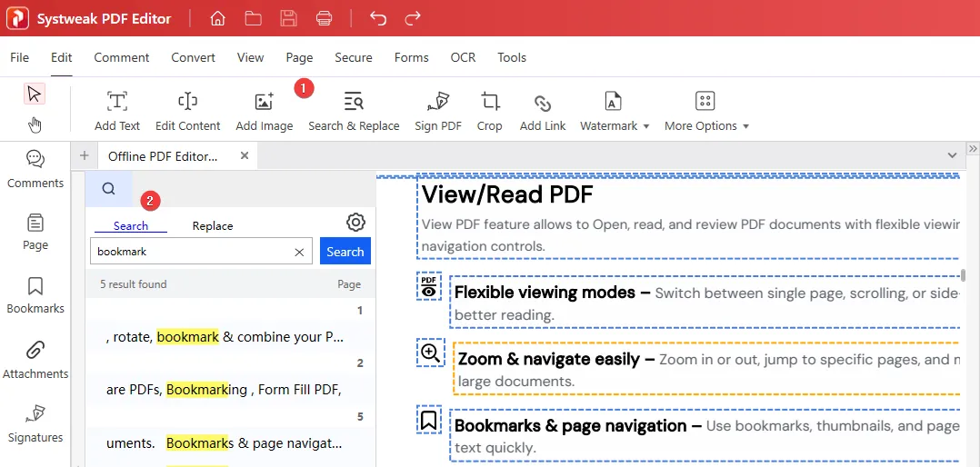Screen dimensions: 980x467
Task: Undo the last action
Action: [377, 18]
